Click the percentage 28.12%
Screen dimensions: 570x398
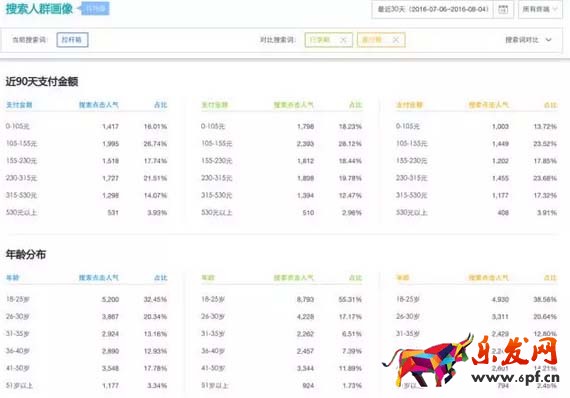350,144
